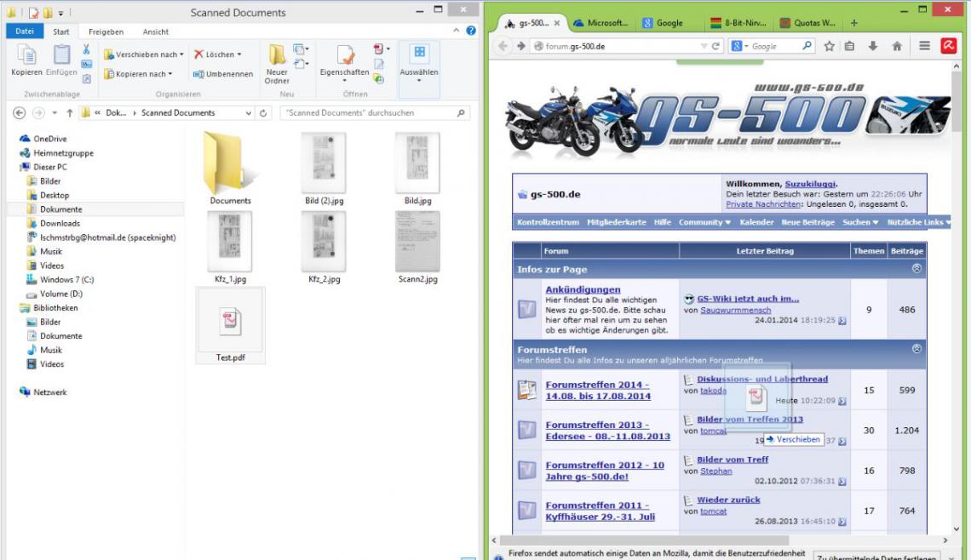Switch to the Ansicht ribbon tab

point(155,31)
